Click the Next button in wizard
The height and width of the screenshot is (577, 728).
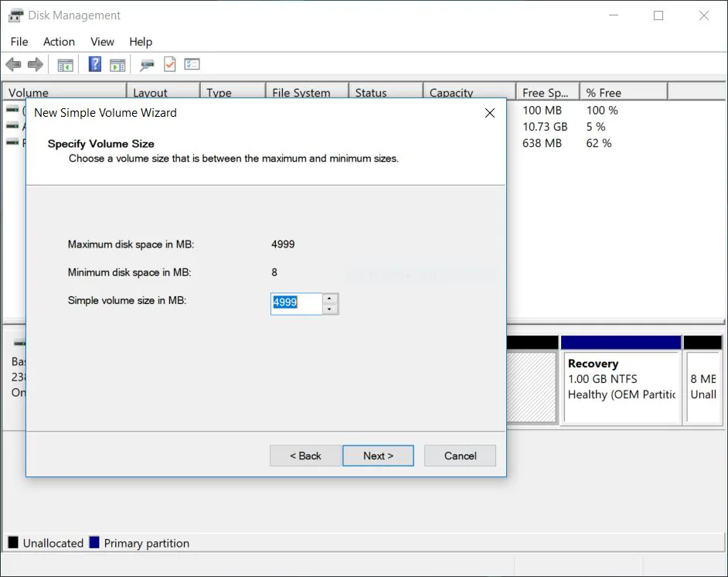point(378,456)
